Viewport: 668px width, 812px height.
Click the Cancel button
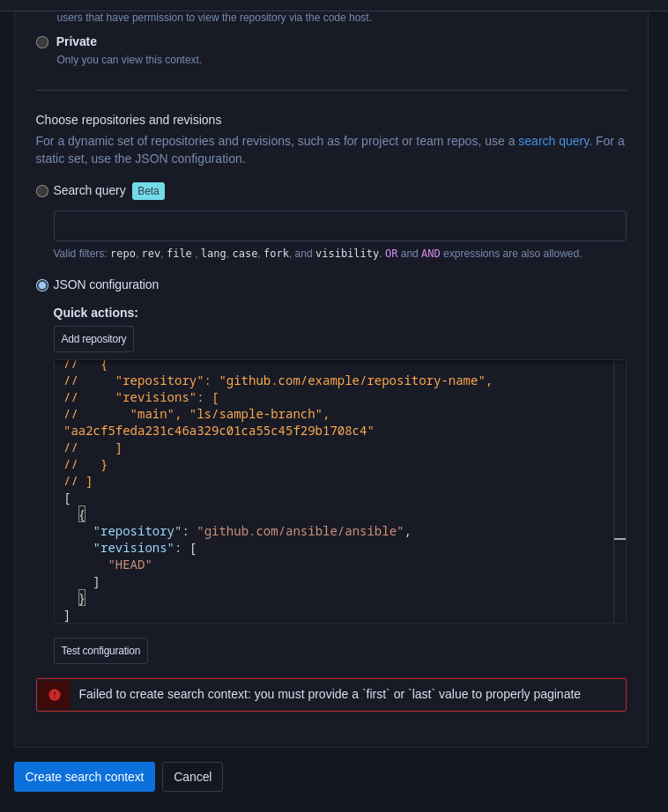click(x=192, y=777)
